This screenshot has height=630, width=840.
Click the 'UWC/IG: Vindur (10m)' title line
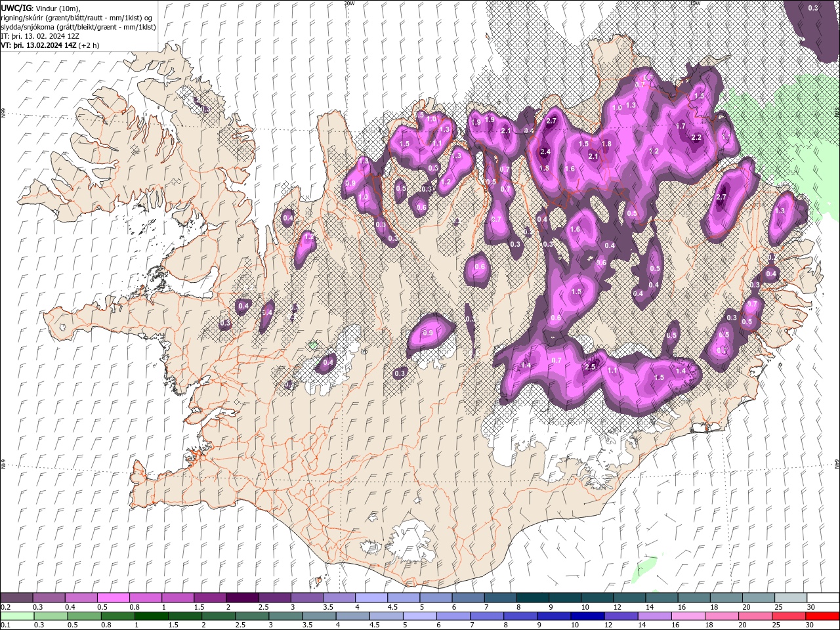click(40, 8)
